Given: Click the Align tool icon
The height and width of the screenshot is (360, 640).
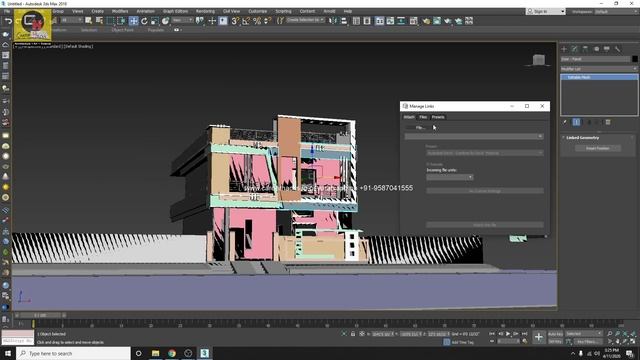Looking at the screenshot, I should tap(344, 21).
